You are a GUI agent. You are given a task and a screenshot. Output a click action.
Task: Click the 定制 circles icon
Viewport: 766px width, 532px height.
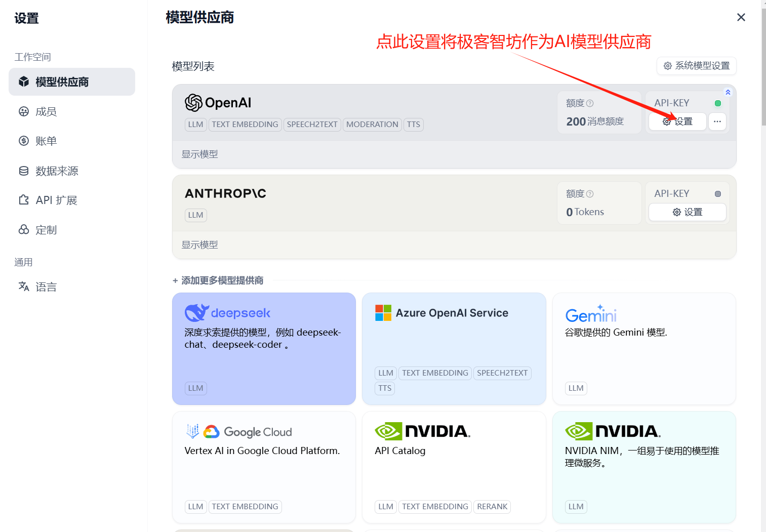(x=24, y=230)
